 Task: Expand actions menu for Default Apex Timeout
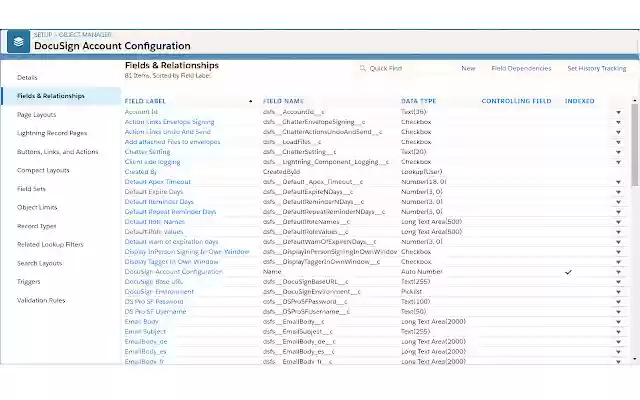tap(618, 182)
